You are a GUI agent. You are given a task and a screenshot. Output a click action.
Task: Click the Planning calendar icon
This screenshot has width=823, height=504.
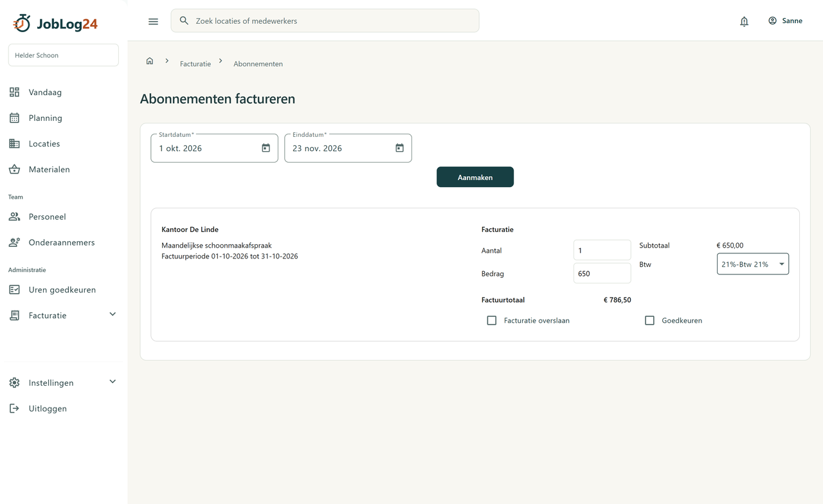14,118
